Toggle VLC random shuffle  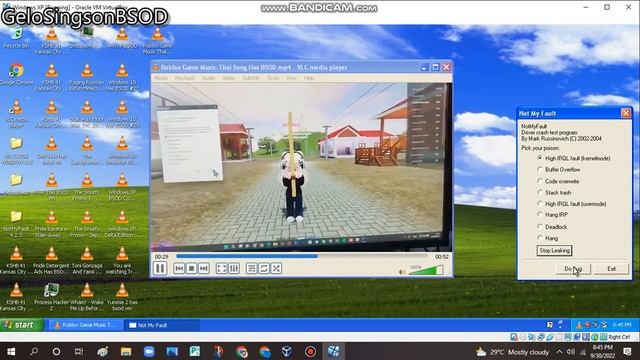point(276,268)
